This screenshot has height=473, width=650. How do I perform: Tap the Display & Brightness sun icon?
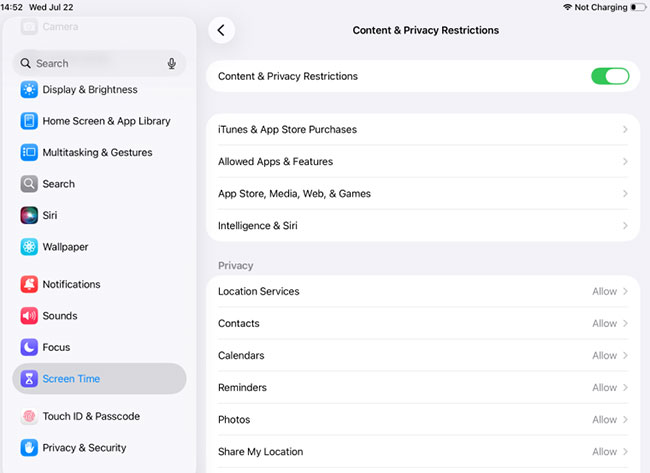point(29,90)
